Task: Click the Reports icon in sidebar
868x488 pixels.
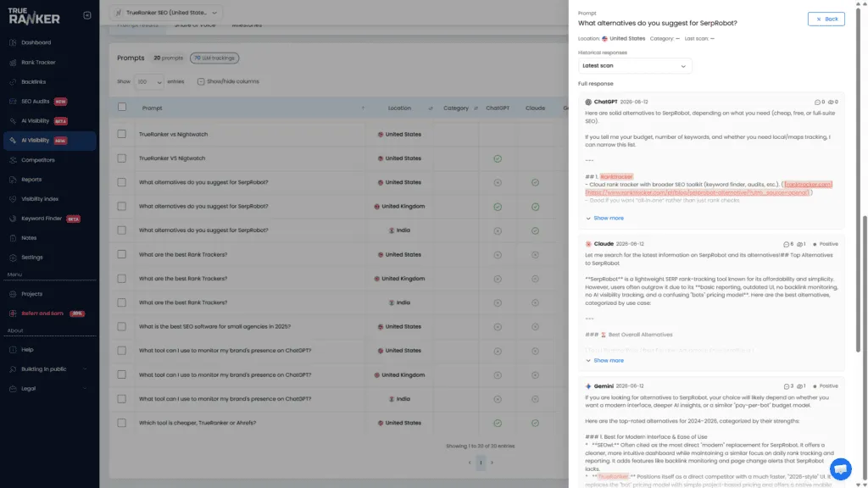Action: click(x=13, y=180)
